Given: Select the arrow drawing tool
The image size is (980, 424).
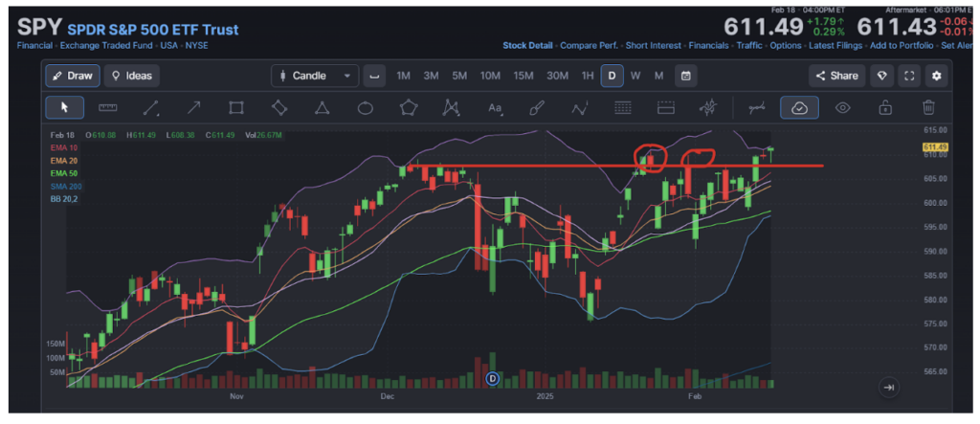Looking at the screenshot, I should coord(193,107).
